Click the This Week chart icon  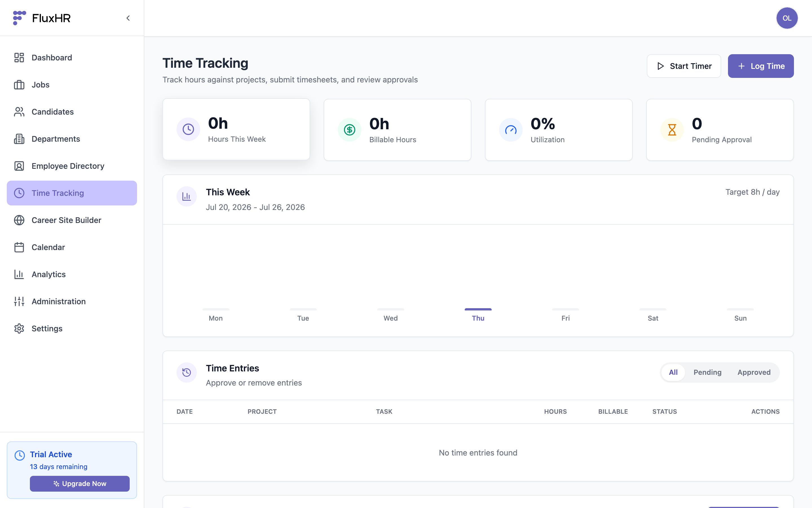click(x=187, y=196)
